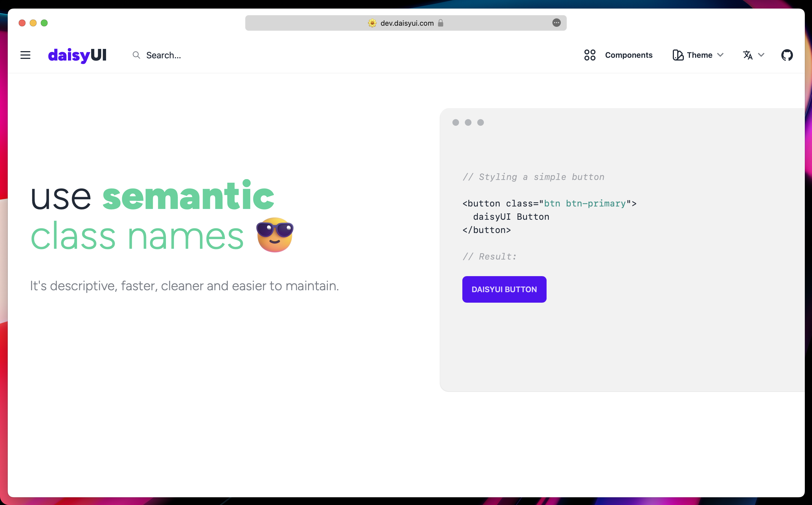This screenshot has height=505, width=812.
Task: Click the language translate icon
Action: (748, 55)
